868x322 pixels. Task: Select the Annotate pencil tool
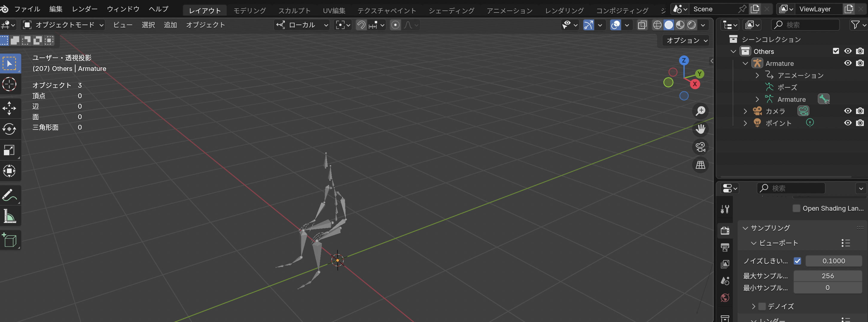pyautogui.click(x=9, y=195)
